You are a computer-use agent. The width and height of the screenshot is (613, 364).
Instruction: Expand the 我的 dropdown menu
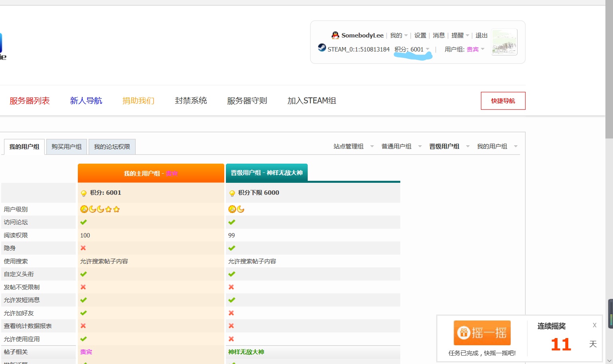coord(399,35)
